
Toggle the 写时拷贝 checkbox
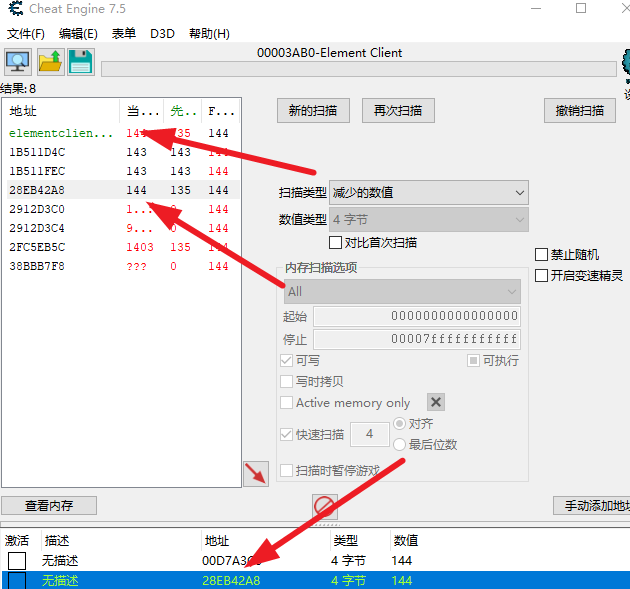pos(286,381)
